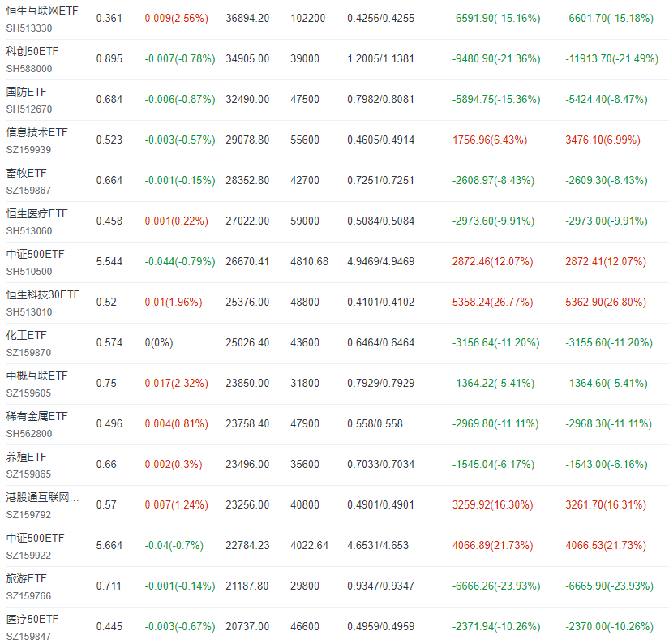Select the SZ159939 stock code
The width and height of the screenshot is (669, 644).
(28, 150)
